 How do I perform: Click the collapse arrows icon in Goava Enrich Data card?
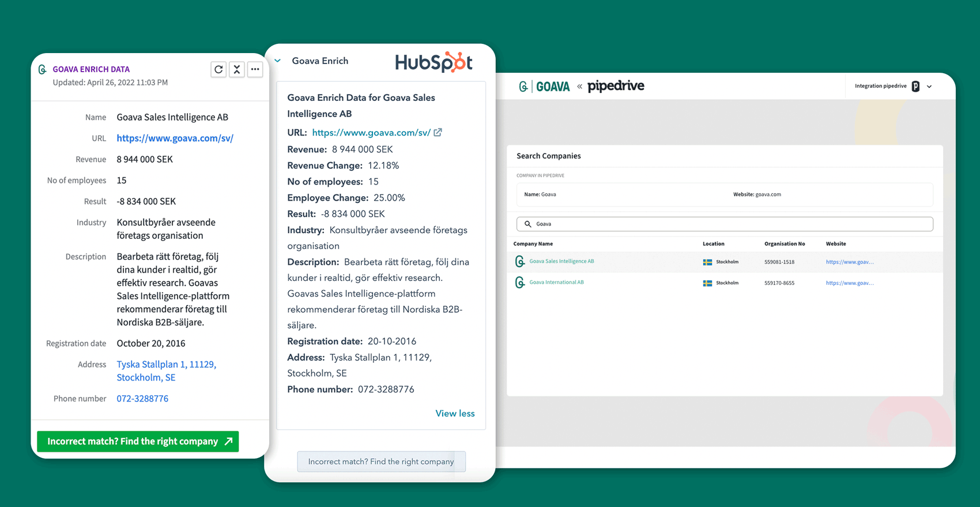pyautogui.click(x=237, y=69)
